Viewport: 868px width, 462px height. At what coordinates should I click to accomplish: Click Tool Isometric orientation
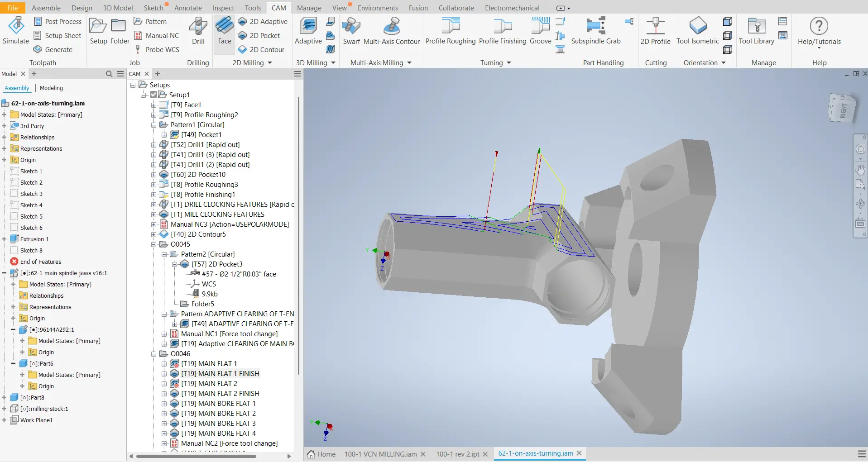tap(698, 31)
